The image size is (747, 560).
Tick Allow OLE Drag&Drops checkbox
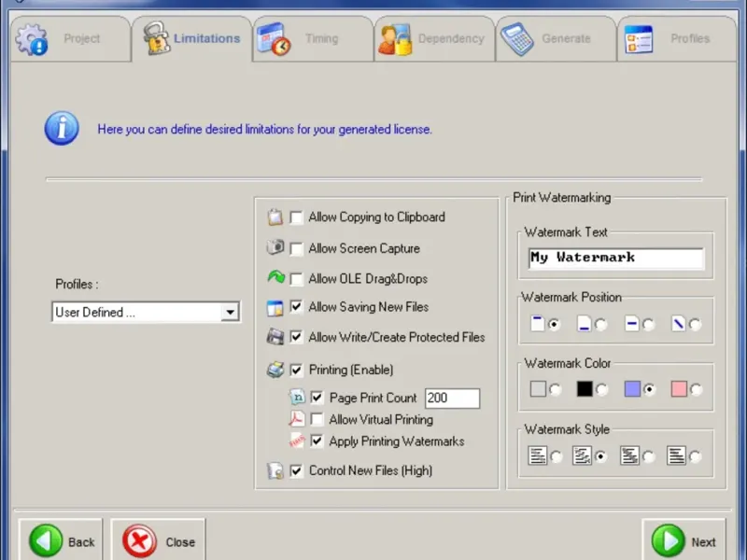(x=296, y=278)
